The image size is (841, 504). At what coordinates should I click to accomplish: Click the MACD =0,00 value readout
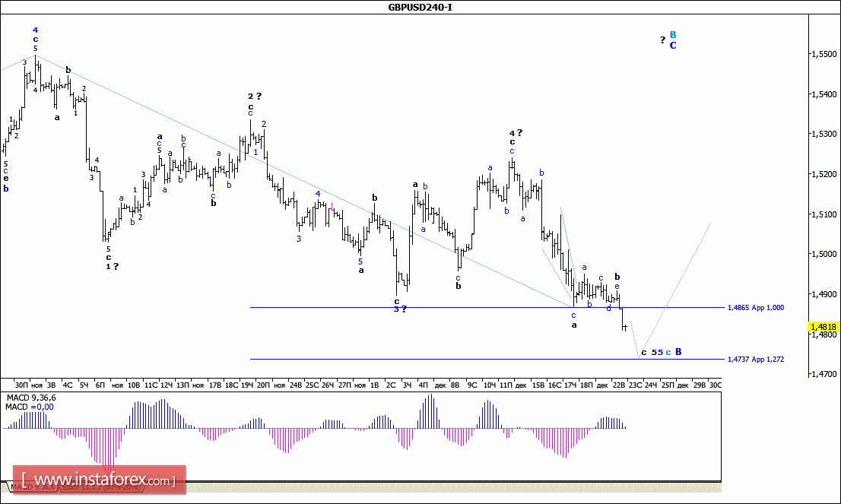pyautogui.click(x=30, y=407)
